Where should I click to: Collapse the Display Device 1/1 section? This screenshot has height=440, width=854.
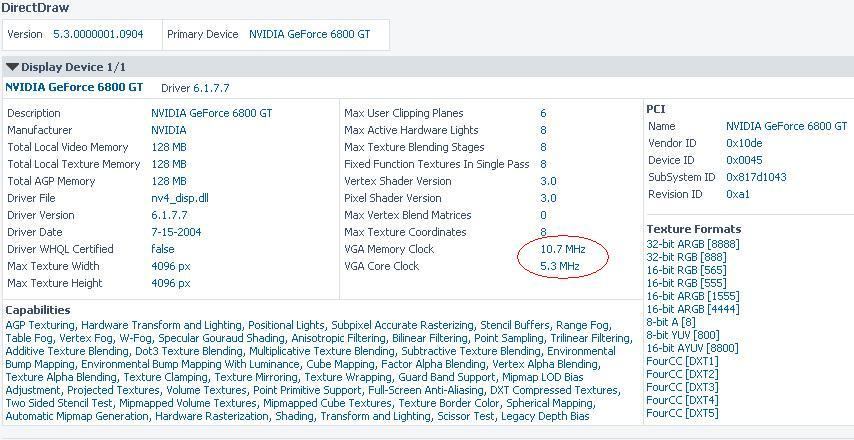click(x=13, y=68)
